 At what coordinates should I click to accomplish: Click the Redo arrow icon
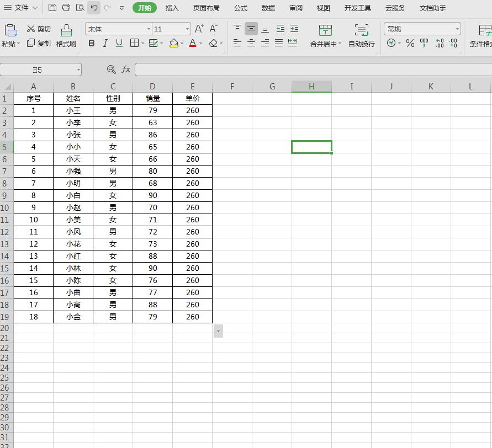click(x=108, y=8)
